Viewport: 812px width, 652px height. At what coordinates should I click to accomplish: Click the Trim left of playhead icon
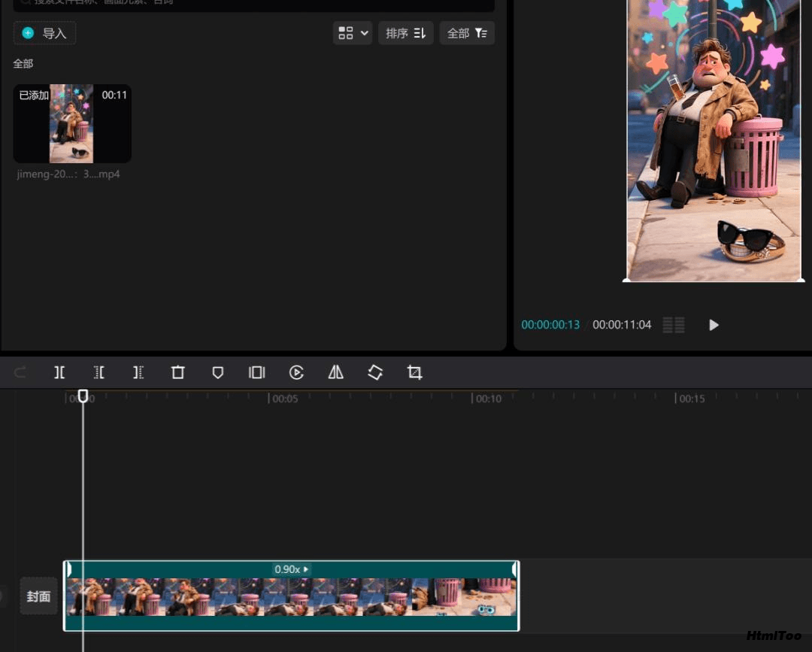point(99,372)
